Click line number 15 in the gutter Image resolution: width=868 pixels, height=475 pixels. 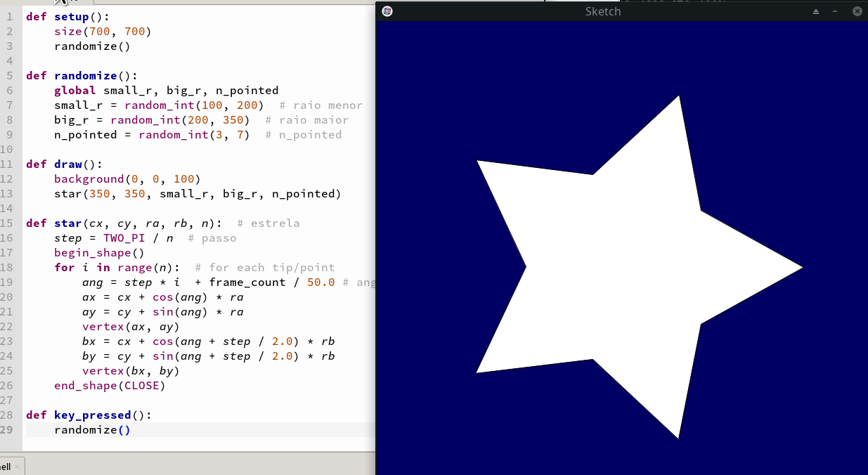9,223
